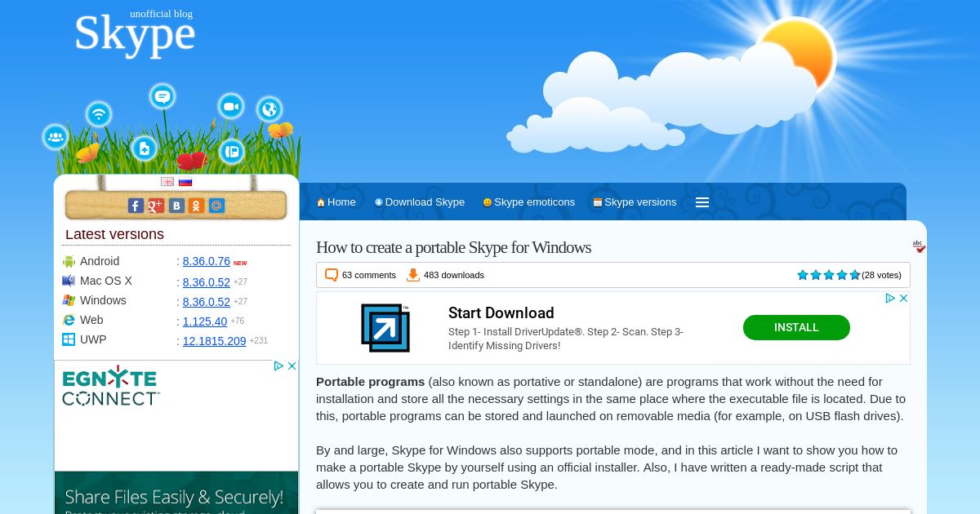This screenshot has width=980, height=514.
Task: Click the file upload bubble icon
Action: [144, 148]
